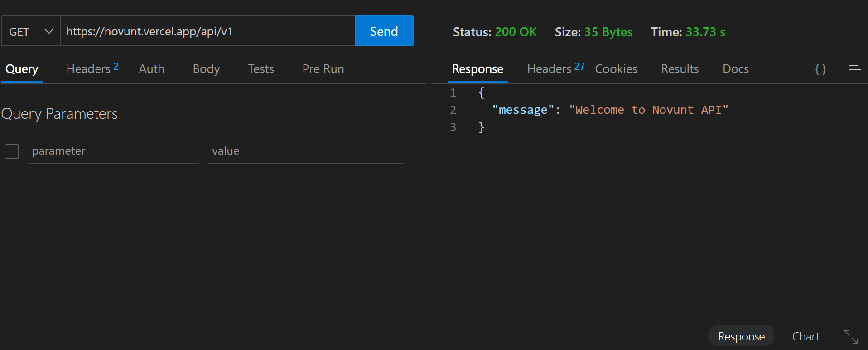Screen dimensions: 868x350
Task: Click the "35 Bytes" size value
Action: point(608,32)
